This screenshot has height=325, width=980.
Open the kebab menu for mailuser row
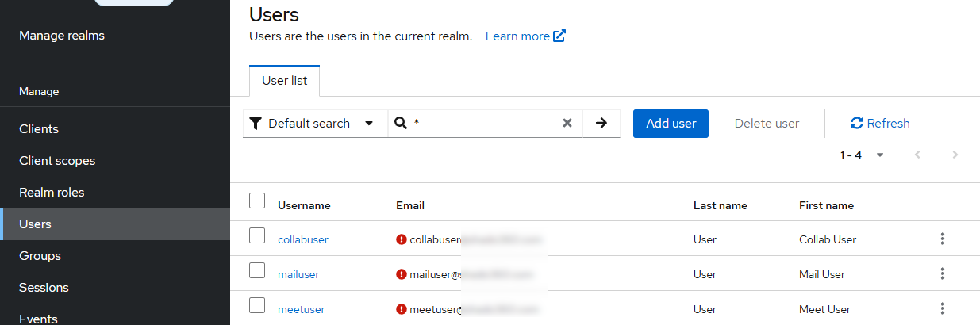coord(943,273)
